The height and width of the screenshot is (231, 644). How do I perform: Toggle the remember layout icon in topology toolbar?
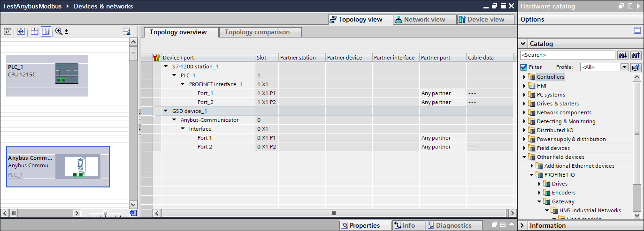tap(126, 31)
